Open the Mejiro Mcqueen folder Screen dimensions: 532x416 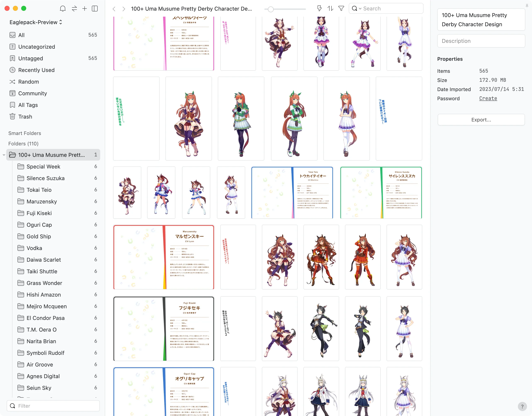pos(57,306)
